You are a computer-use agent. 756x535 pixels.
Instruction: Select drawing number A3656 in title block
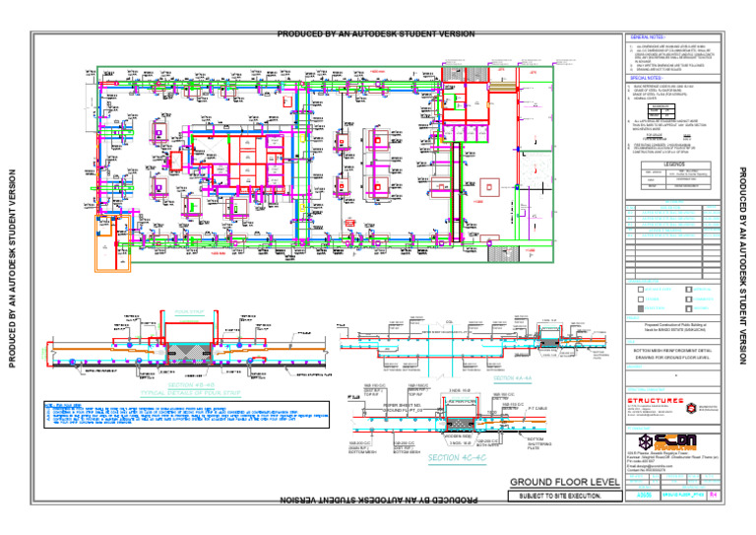tap(644, 496)
